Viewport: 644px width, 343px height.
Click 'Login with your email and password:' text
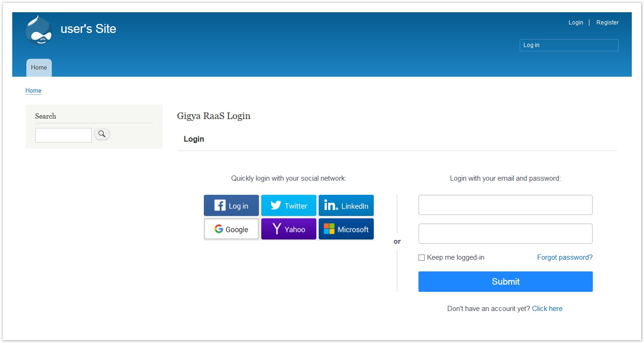tap(506, 178)
